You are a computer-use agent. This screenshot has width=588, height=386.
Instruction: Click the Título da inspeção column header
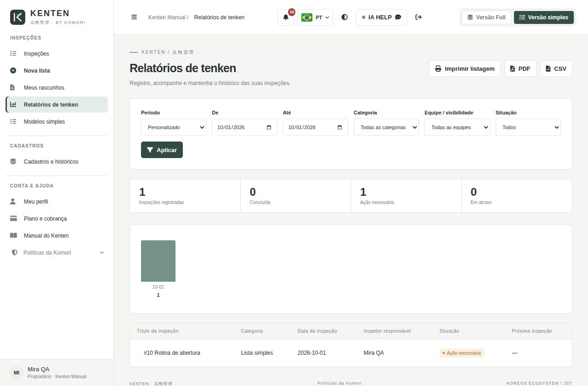158,331
